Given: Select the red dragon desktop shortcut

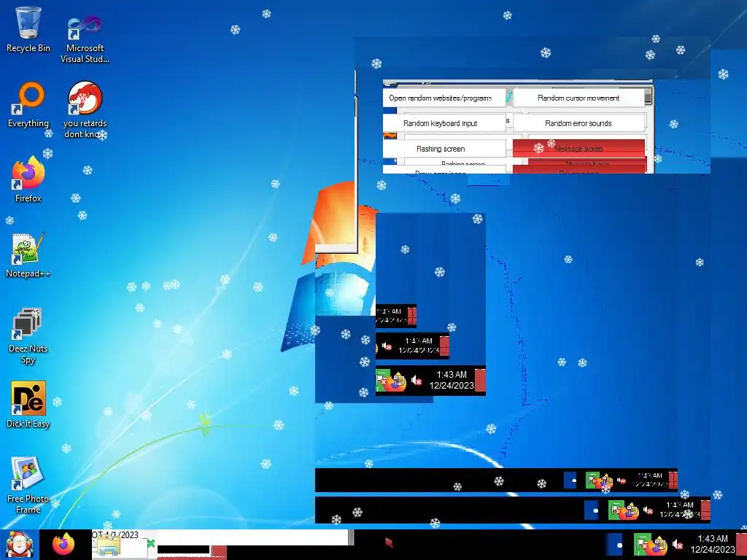Looking at the screenshot, I should coord(85,109).
